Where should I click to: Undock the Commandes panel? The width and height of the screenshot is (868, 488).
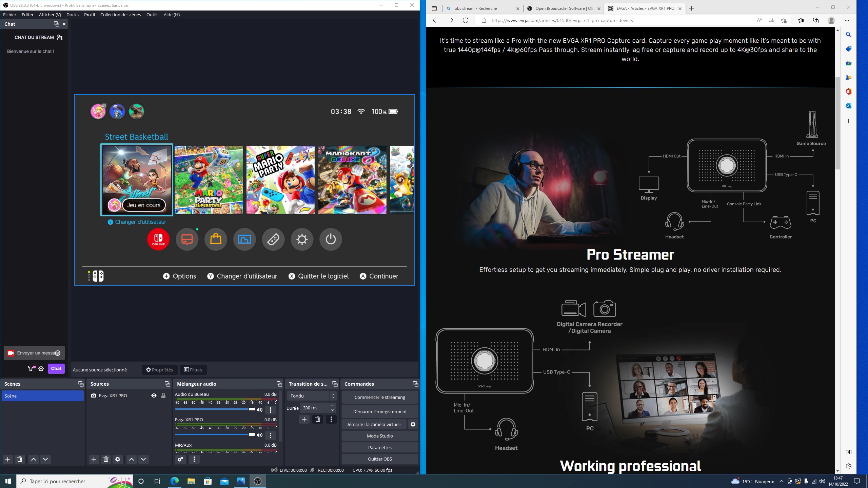click(x=415, y=384)
